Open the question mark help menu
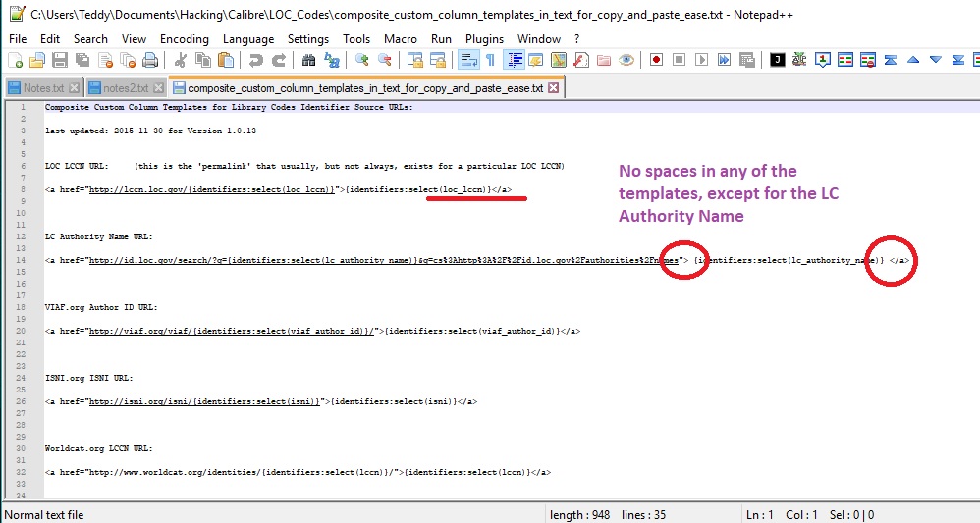The image size is (980, 523). click(576, 38)
